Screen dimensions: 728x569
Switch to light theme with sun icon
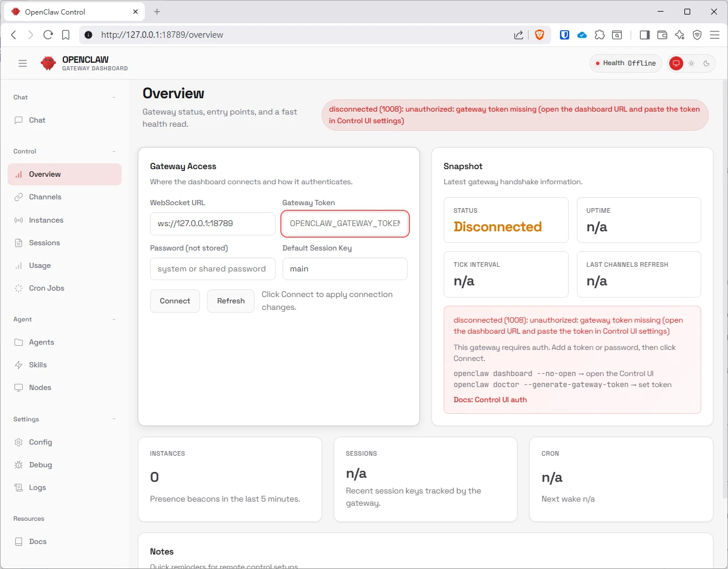tap(691, 63)
